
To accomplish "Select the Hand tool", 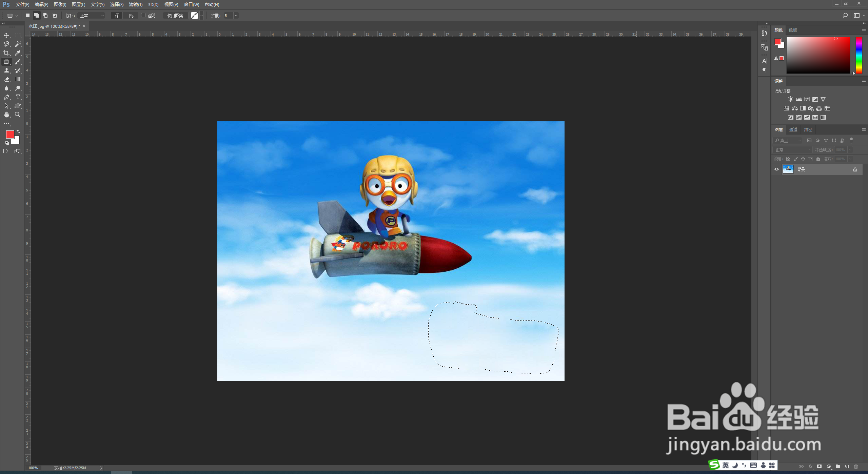I will pos(6,115).
